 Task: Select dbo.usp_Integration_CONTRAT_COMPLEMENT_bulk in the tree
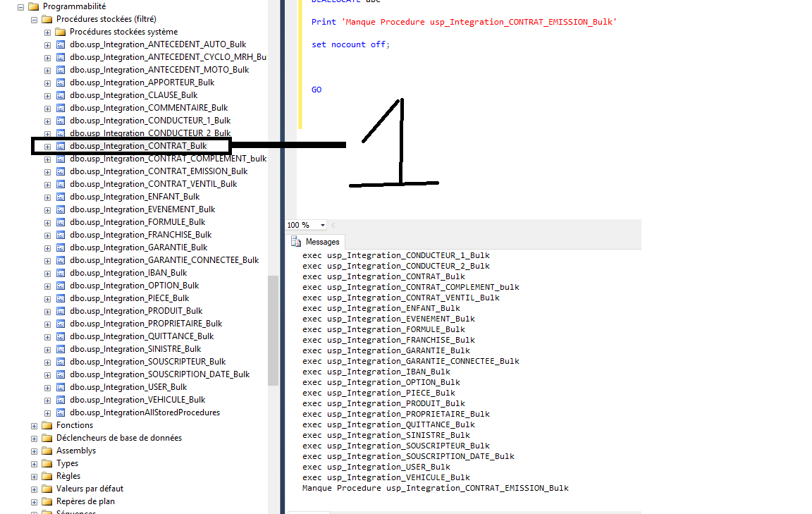click(168, 159)
